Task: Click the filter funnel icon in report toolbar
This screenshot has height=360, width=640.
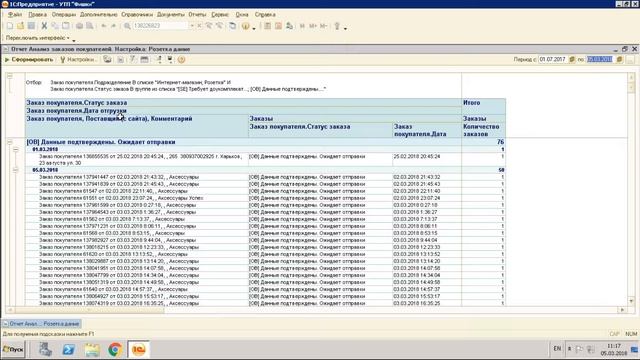Action: (133, 60)
